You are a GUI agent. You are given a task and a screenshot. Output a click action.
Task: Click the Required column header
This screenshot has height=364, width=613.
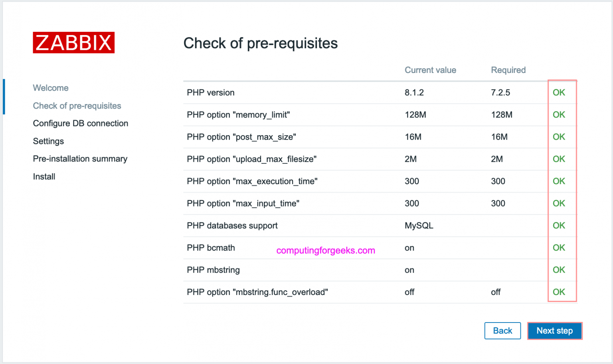click(x=508, y=70)
